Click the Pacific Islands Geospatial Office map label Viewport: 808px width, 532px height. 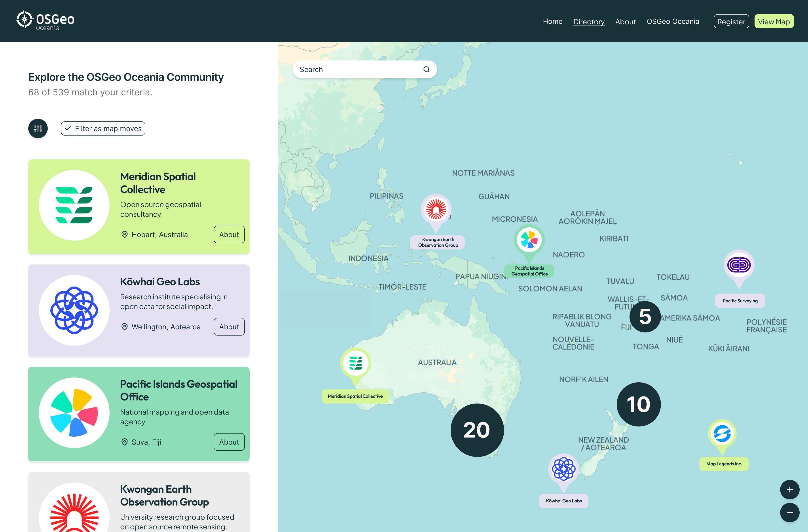point(529,271)
